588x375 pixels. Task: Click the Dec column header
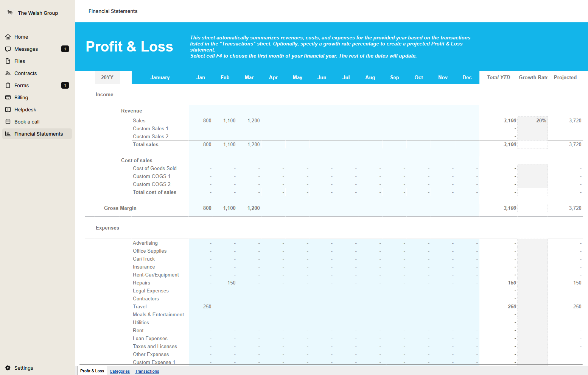click(467, 77)
